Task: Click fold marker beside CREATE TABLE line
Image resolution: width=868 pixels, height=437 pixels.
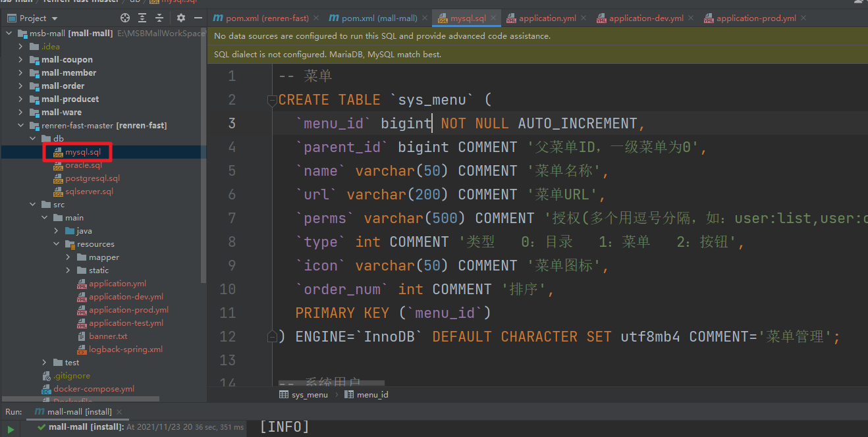Action: click(271, 100)
